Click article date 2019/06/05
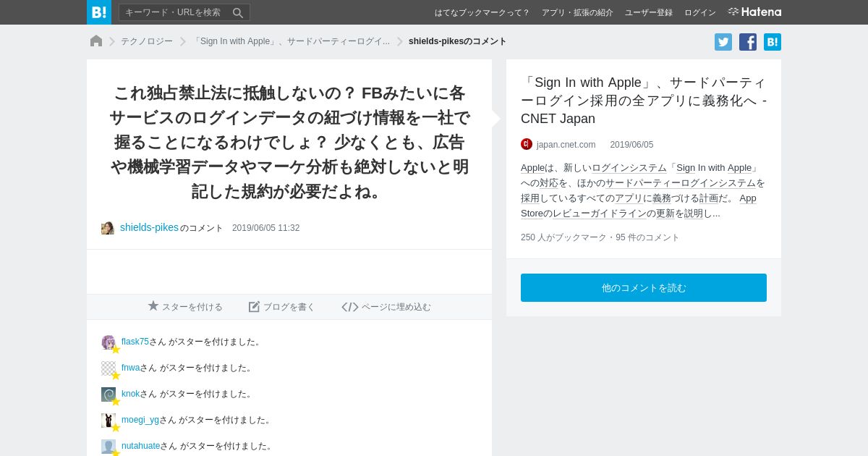This screenshot has height=456, width=868. (631, 145)
